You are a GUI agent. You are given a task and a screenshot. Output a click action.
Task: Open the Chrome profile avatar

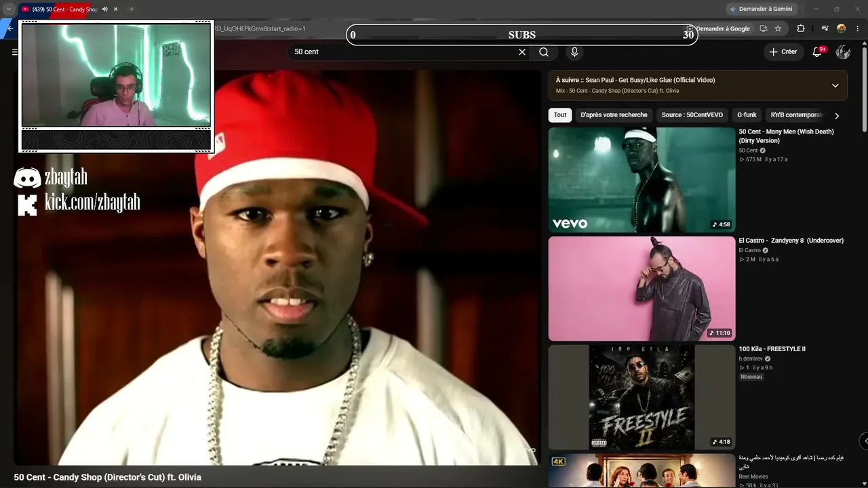pos(842,28)
